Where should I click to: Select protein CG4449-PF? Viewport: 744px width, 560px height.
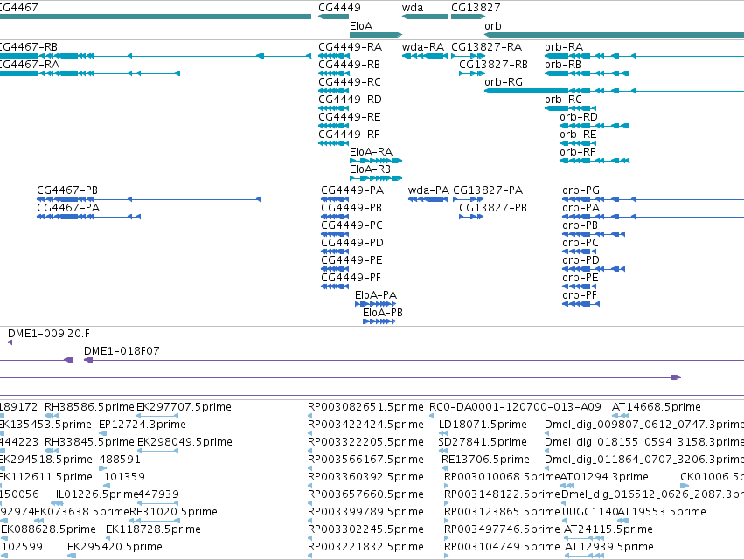tap(335, 287)
